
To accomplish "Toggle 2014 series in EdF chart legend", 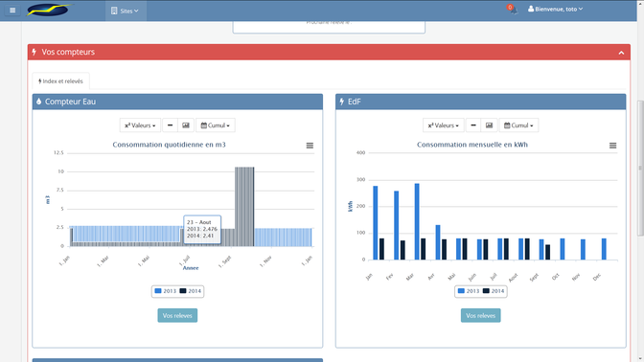I will click(x=494, y=291).
